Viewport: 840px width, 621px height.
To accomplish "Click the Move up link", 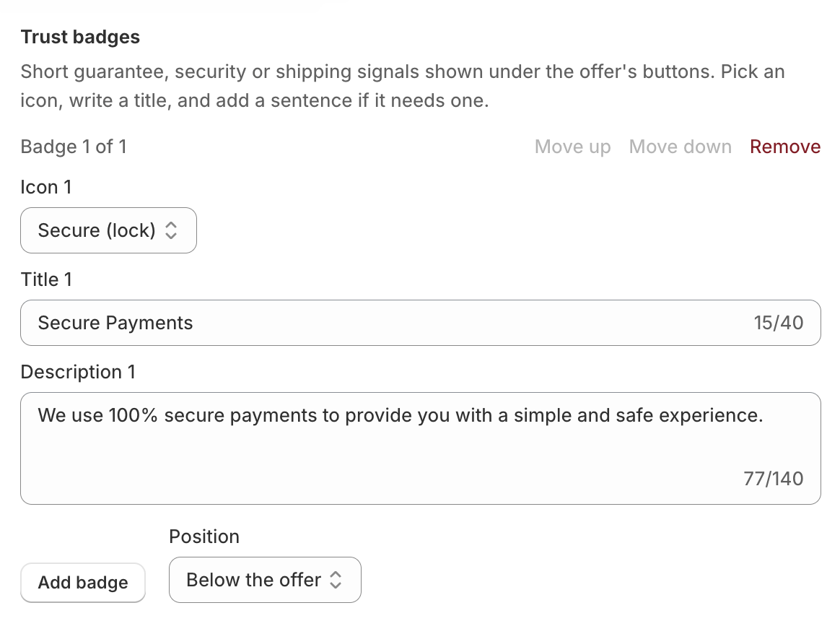I will (572, 147).
